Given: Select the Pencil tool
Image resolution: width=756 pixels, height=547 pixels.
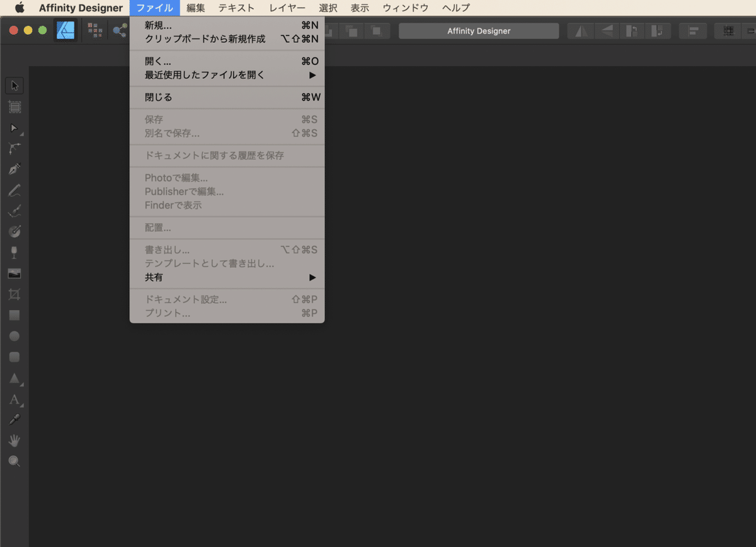Looking at the screenshot, I should 14,190.
